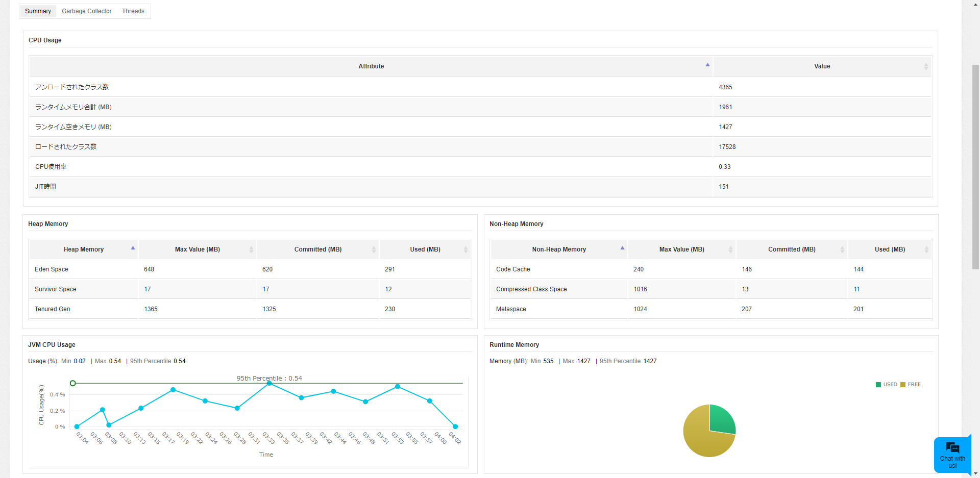Toggle USED series in Runtime Memory legend

tap(887, 385)
